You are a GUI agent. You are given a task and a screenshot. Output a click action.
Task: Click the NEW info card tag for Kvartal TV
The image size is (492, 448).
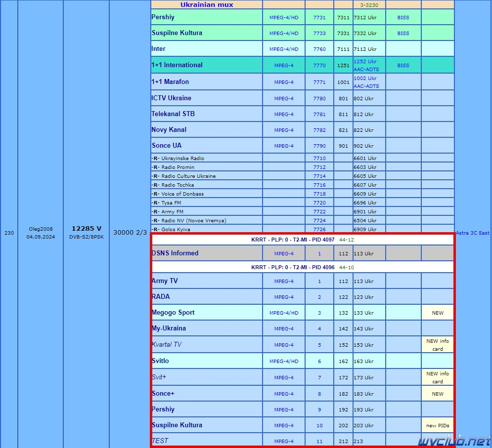pyautogui.click(x=438, y=345)
